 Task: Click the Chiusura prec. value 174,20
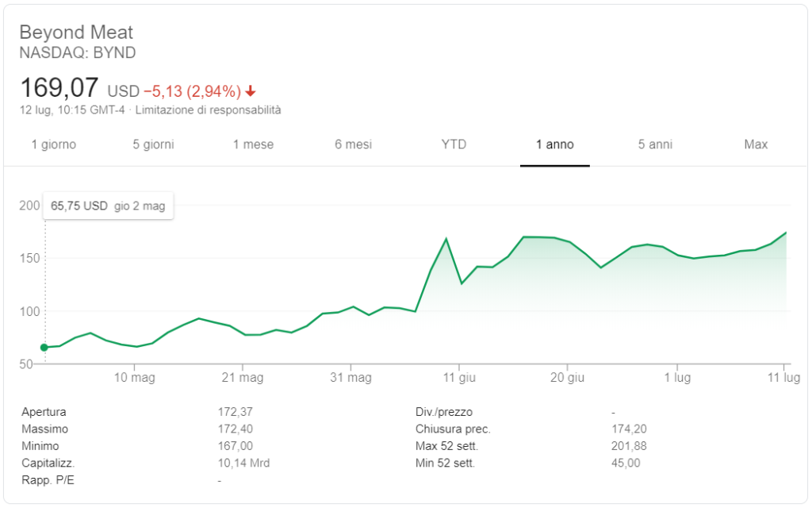click(629, 429)
